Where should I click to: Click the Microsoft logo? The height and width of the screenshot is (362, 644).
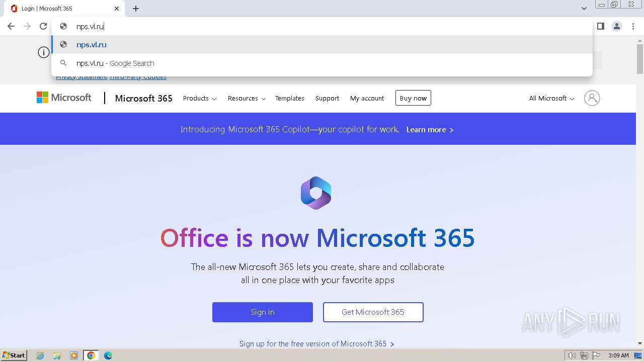point(64,98)
